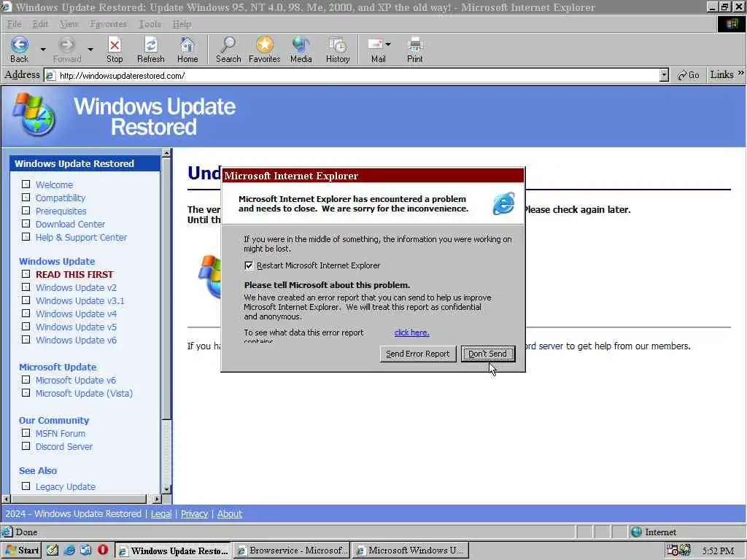Open the Help menu

[182, 24]
